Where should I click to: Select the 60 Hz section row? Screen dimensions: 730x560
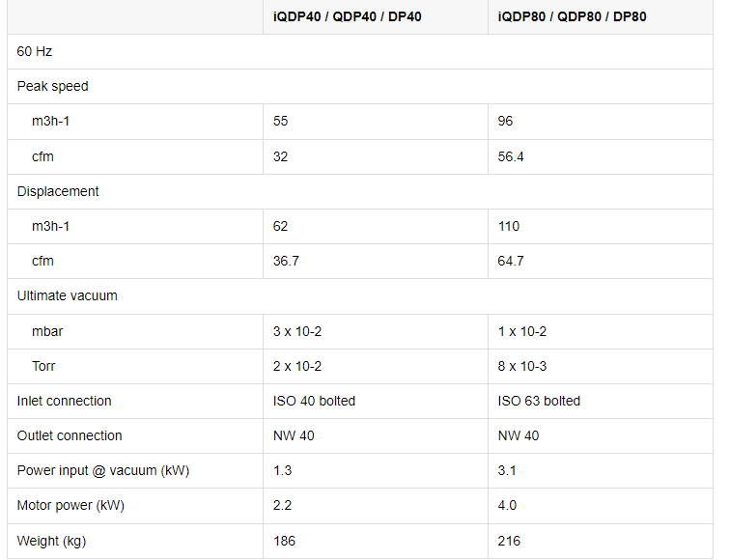click(x=360, y=52)
